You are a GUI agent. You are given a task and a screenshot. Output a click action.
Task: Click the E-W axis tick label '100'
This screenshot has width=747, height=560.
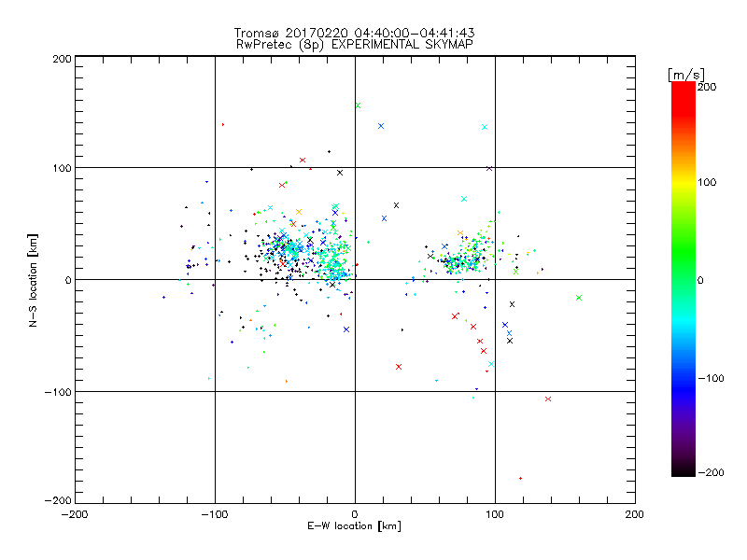(495, 514)
